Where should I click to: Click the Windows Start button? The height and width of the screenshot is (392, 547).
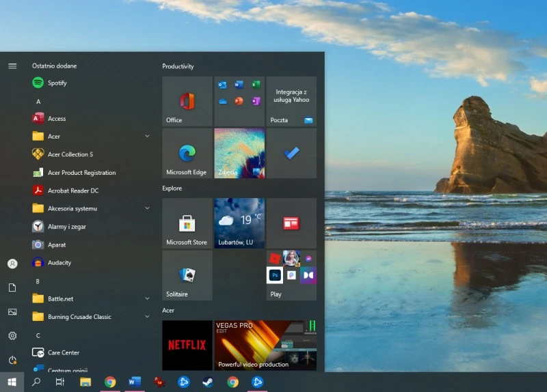coord(12,382)
